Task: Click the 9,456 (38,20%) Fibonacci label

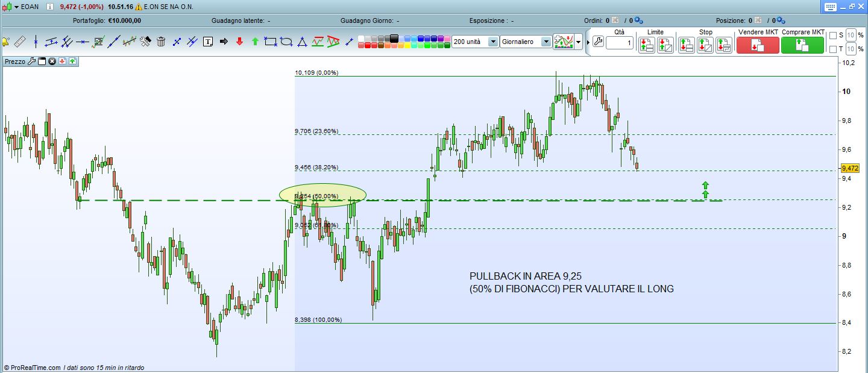Action: coord(316,167)
